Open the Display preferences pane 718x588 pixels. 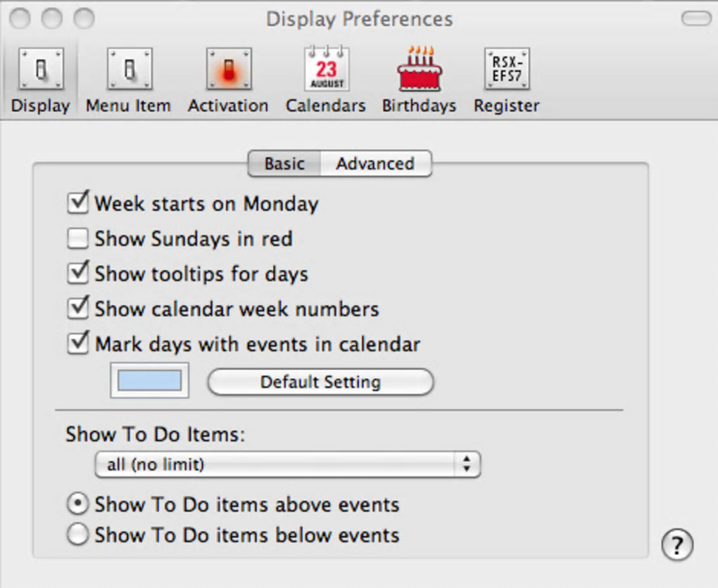[40, 79]
